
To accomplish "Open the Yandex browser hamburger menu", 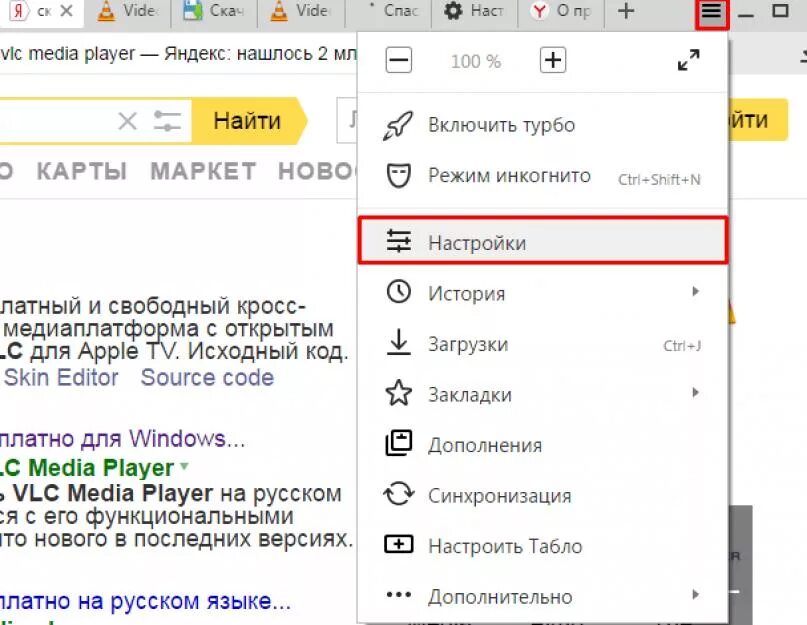I will pyautogui.click(x=711, y=12).
